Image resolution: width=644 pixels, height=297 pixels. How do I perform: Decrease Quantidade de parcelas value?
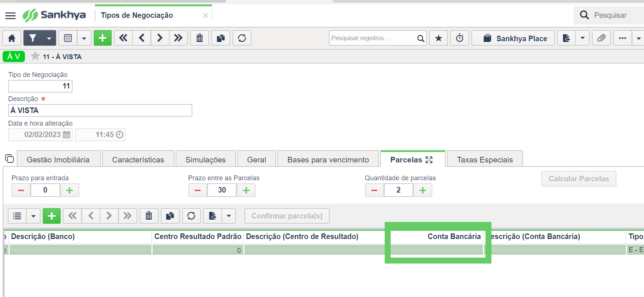pos(375,190)
